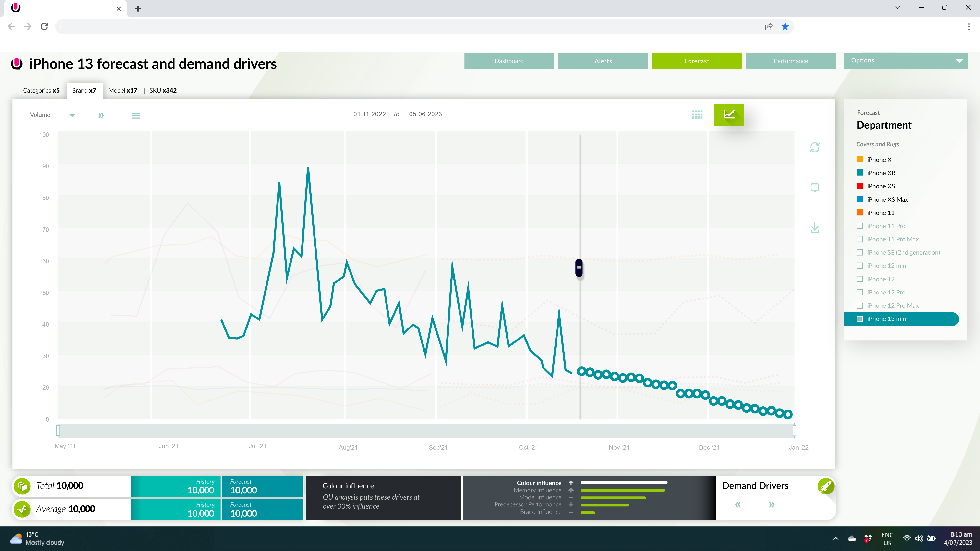980x551 pixels.
Task: Grab the forecast divider handle on chart
Action: [x=579, y=268]
